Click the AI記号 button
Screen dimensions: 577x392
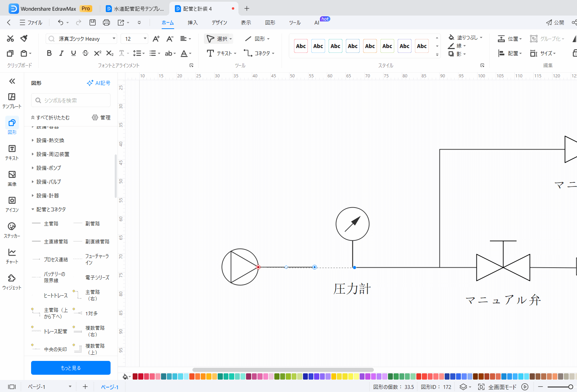click(98, 83)
